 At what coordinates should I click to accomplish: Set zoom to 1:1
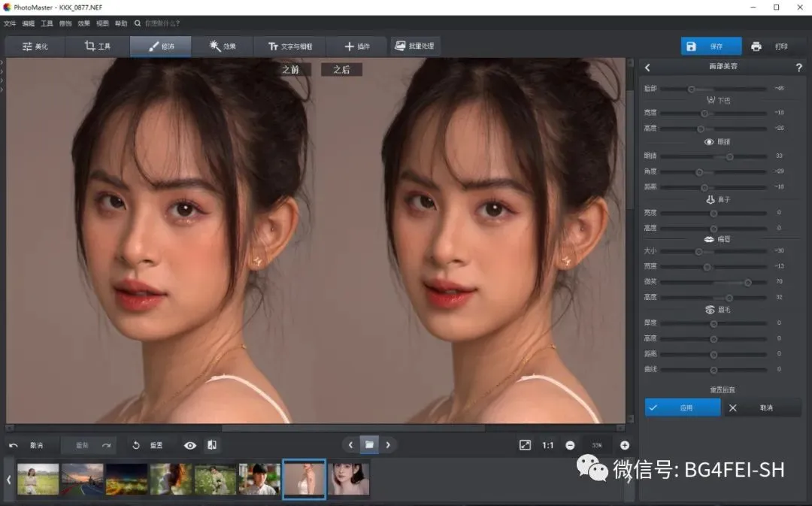click(548, 445)
